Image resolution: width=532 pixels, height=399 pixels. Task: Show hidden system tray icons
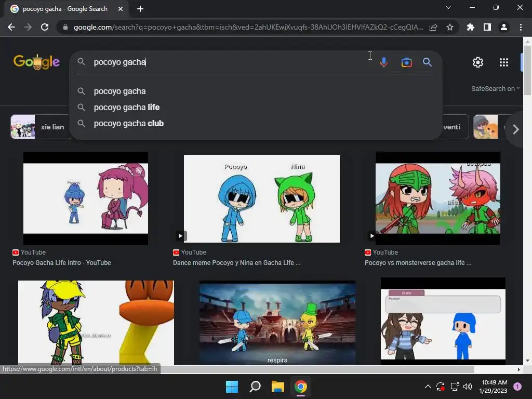pos(428,387)
